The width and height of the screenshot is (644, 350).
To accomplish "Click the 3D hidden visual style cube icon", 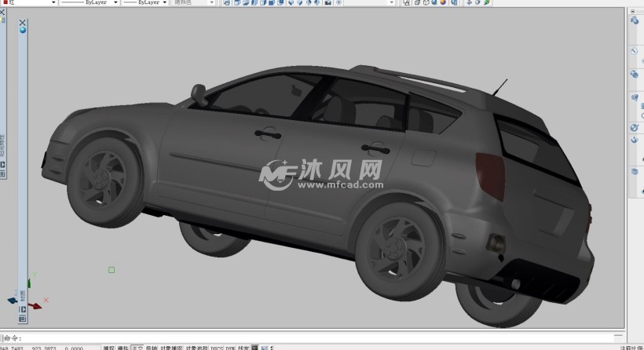I will (426, 2).
